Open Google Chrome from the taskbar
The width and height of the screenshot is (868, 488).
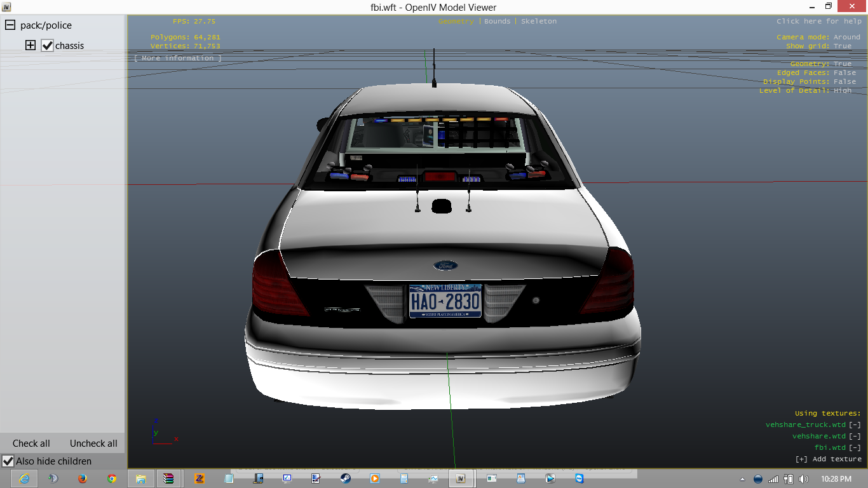tap(112, 478)
